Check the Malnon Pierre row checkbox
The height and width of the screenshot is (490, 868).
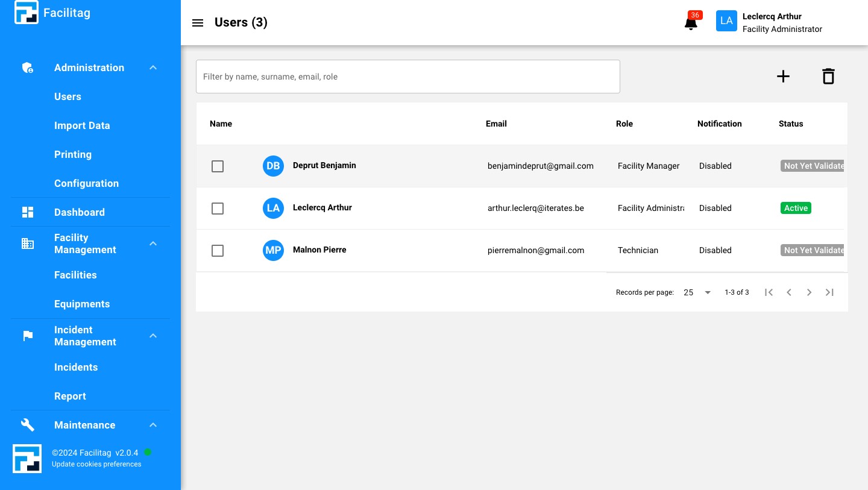tap(218, 251)
